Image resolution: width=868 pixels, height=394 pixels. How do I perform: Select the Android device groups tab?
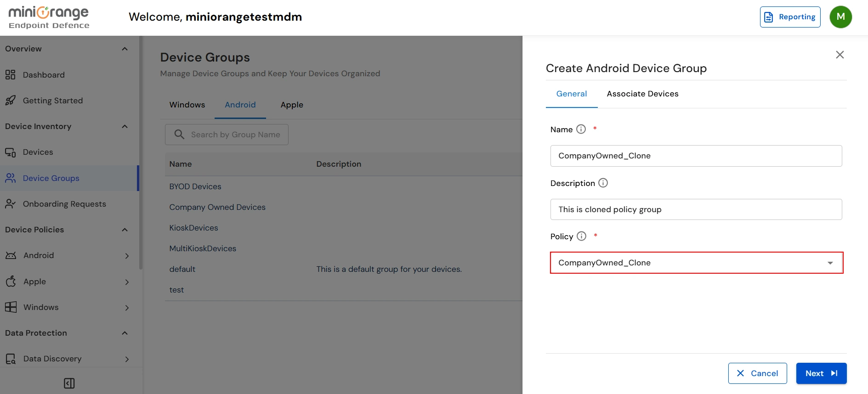pos(240,105)
